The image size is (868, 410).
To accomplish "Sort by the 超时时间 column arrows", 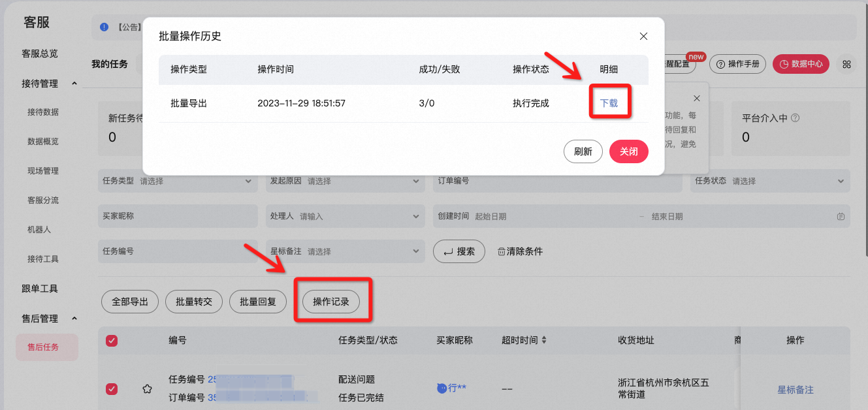I will [544, 340].
